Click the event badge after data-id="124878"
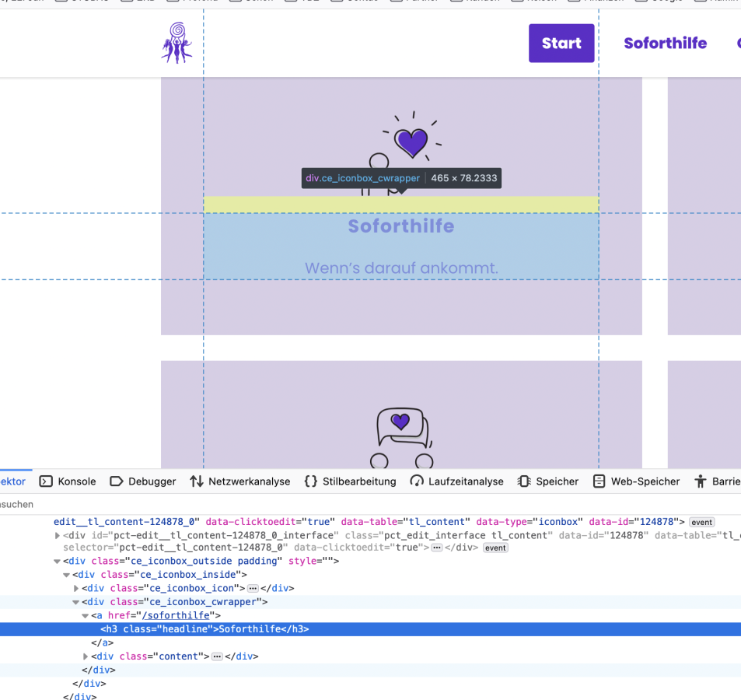741x700 pixels. [x=701, y=522]
